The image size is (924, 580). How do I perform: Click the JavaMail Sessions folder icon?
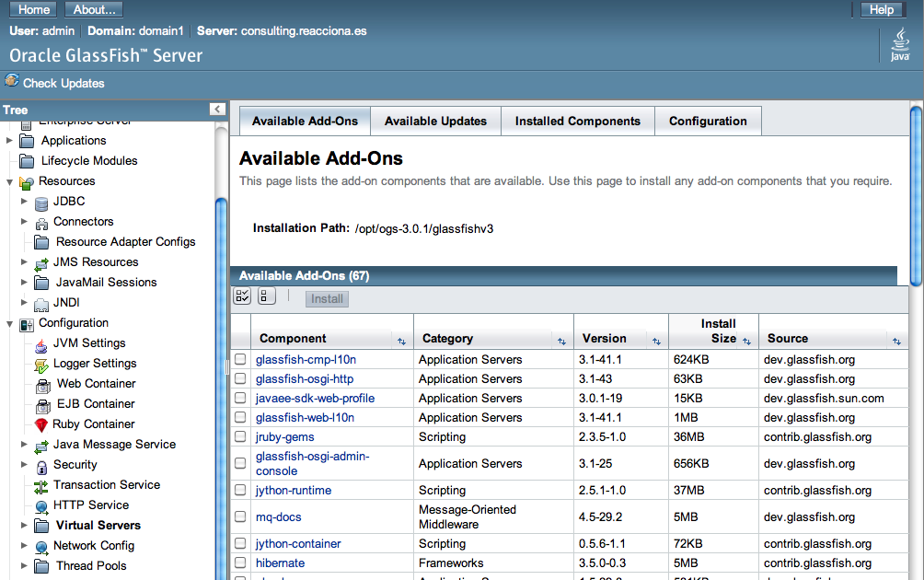(x=41, y=283)
